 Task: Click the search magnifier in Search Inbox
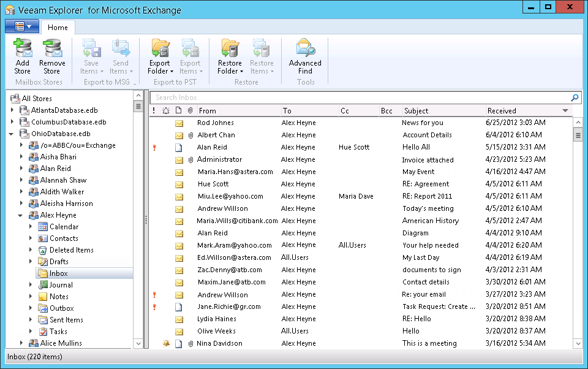573,97
